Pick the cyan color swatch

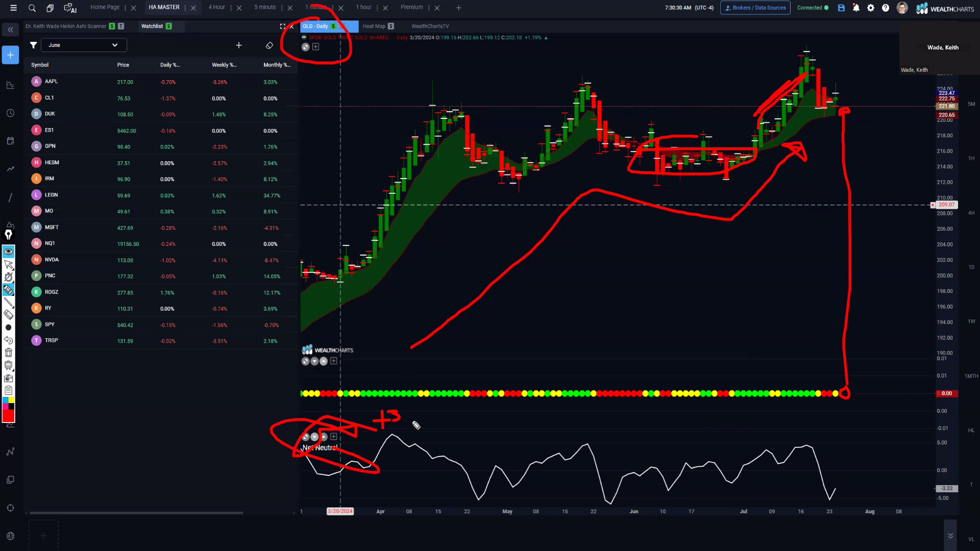[6, 400]
